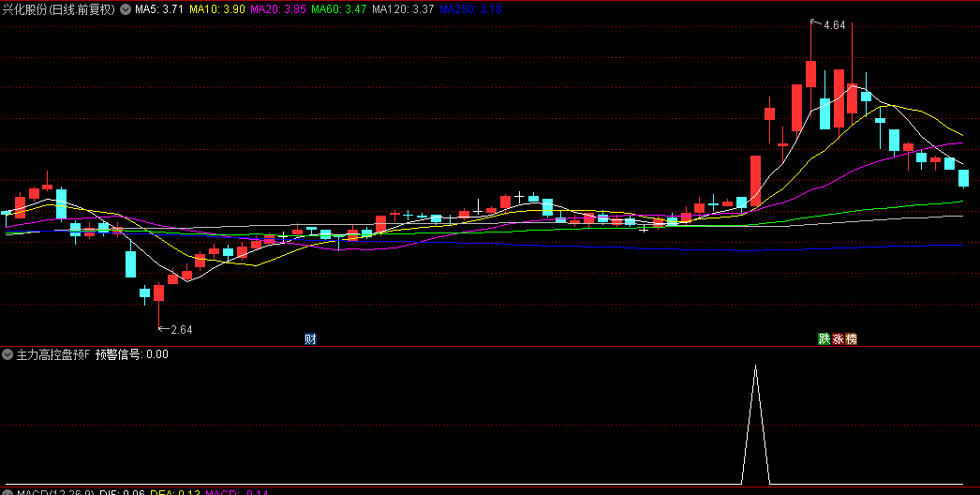Click the 兴化股份(日线.前复权) chart title
Screen dimensions: 980x495
click(x=59, y=9)
